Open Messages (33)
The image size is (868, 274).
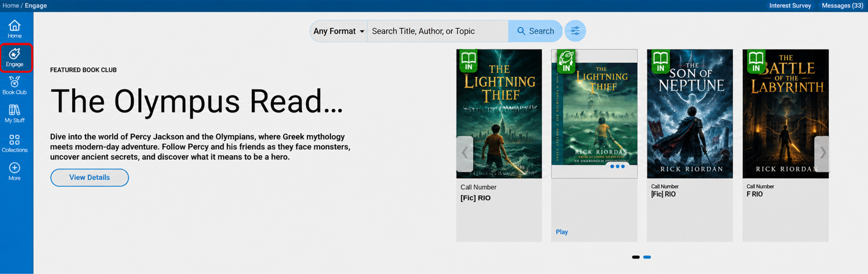(842, 6)
